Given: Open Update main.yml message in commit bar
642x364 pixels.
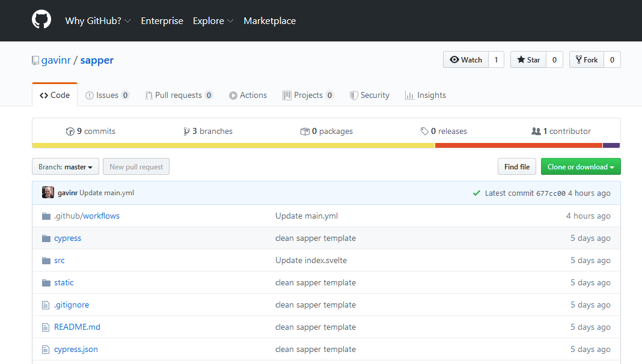Looking at the screenshot, I should 106,193.
